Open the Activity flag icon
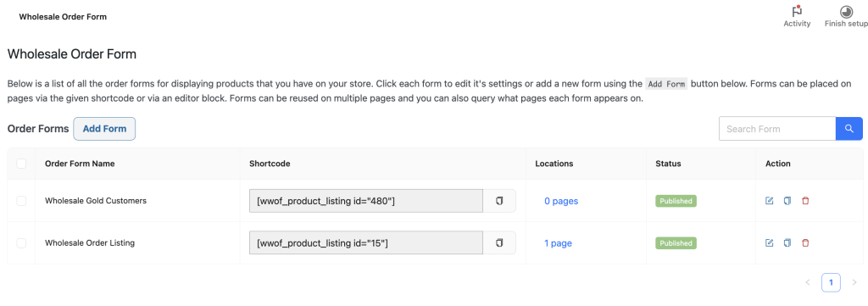This screenshot has height=306, width=868. pos(797,11)
